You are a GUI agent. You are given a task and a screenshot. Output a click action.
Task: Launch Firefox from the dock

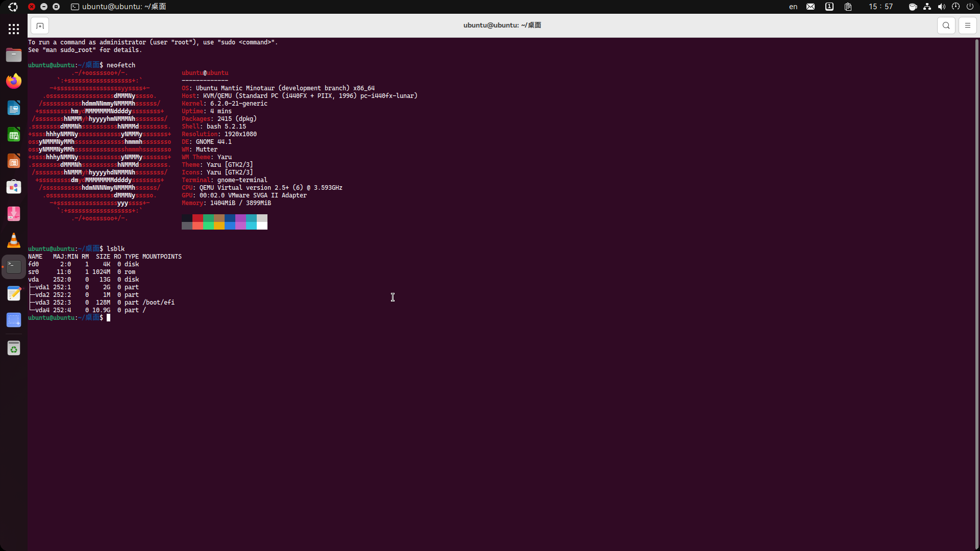(14, 81)
